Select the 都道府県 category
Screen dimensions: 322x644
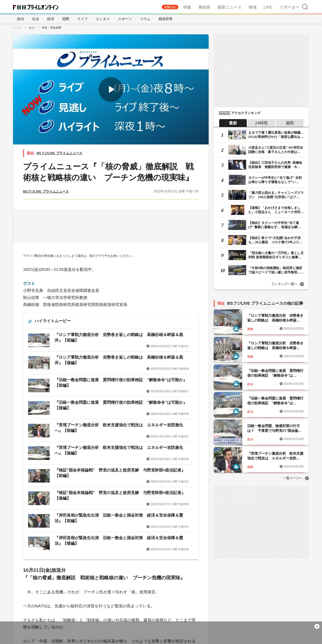click(166, 19)
